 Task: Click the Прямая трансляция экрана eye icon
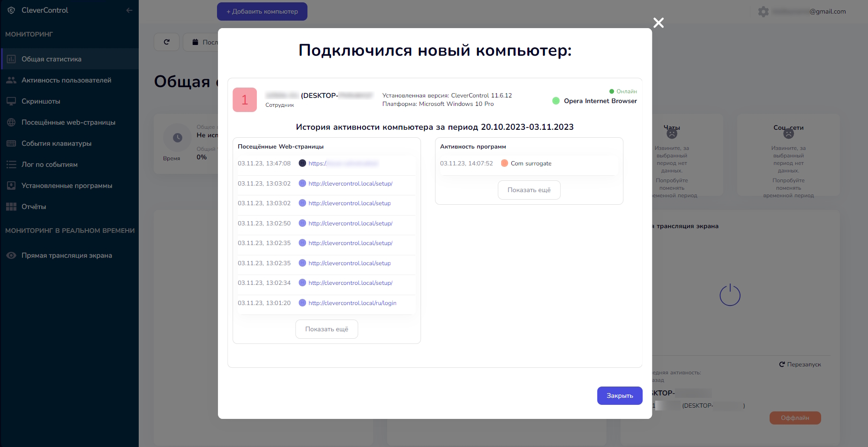click(x=11, y=255)
